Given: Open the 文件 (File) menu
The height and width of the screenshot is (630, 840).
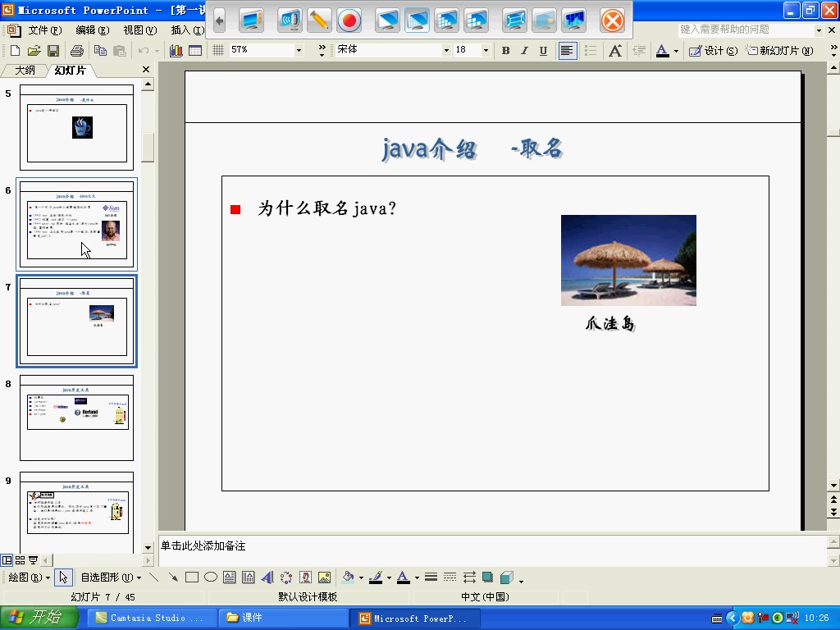Looking at the screenshot, I should [x=45, y=30].
